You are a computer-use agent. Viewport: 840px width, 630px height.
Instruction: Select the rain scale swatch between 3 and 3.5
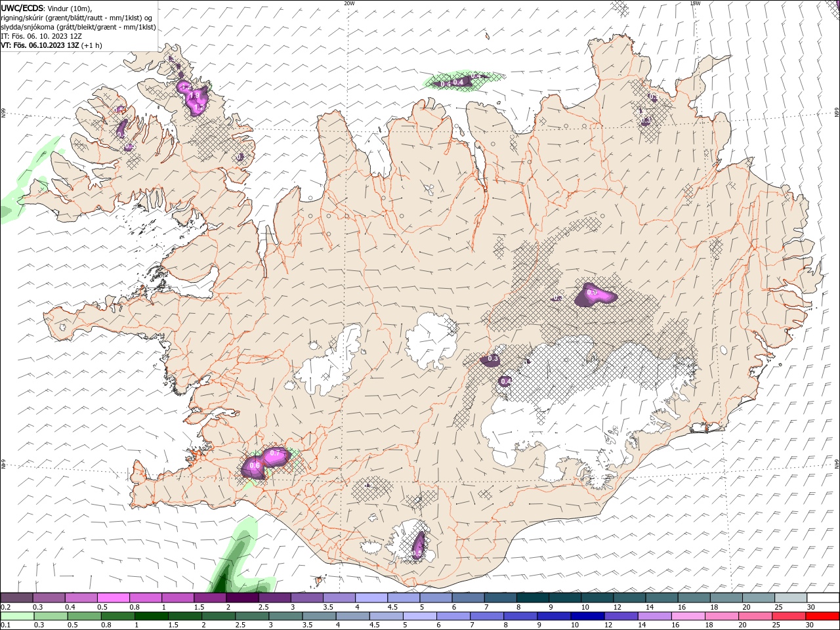tap(285, 616)
